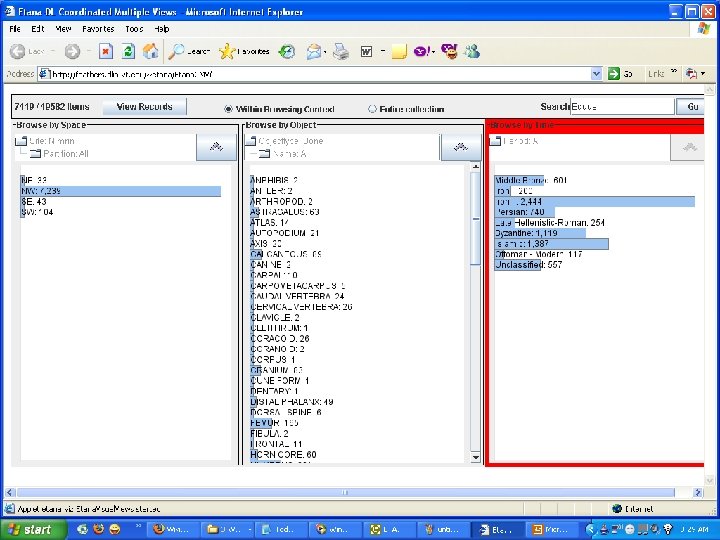Select Late Hellenistic-Roman: 254 period
Viewport: 720px width, 540px height.
[x=550, y=223]
